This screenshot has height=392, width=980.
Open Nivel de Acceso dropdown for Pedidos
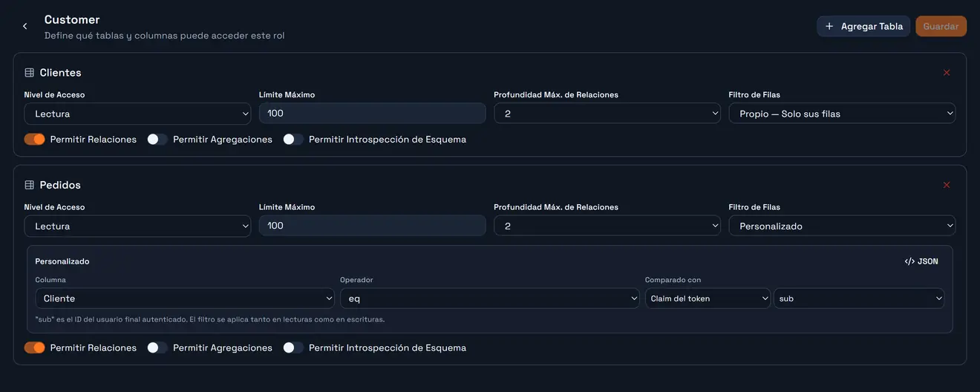(x=137, y=226)
